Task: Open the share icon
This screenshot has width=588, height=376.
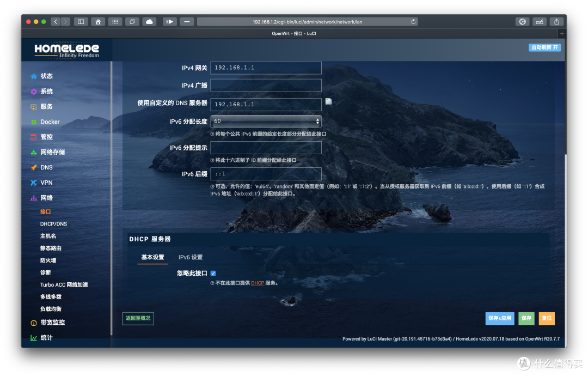Action: [556, 22]
